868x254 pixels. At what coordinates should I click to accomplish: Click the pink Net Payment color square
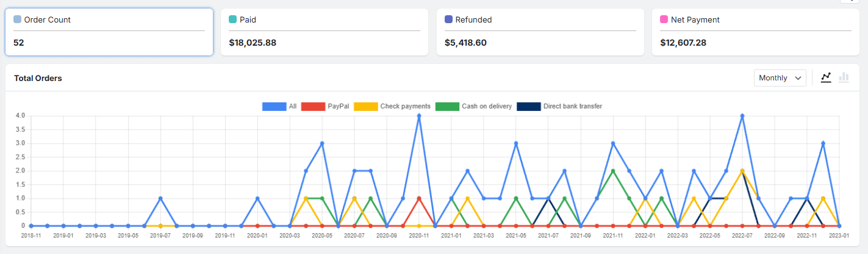[664, 19]
